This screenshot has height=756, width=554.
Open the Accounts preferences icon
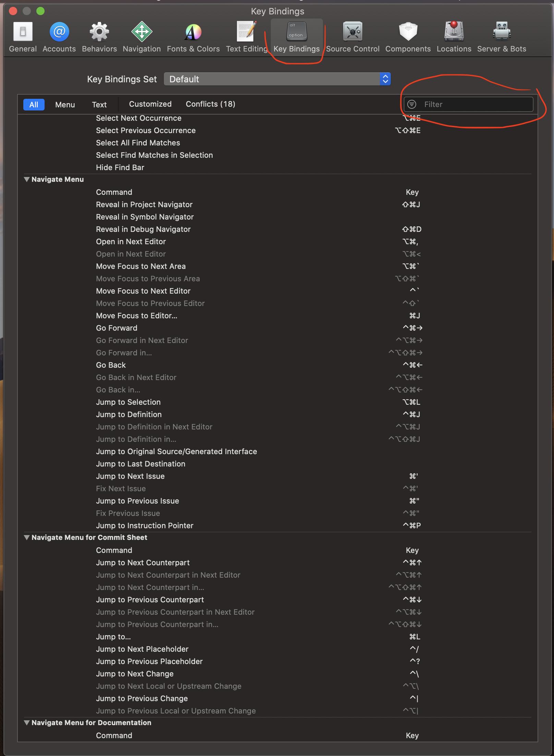tap(59, 32)
